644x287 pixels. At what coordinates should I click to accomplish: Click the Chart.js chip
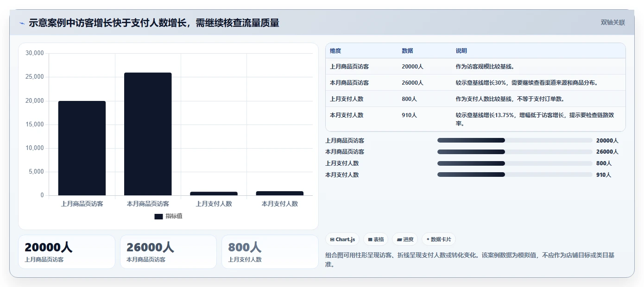pyautogui.click(x=342, y=239)
